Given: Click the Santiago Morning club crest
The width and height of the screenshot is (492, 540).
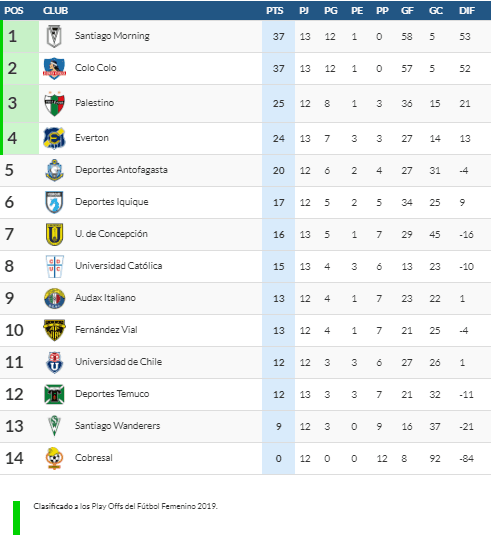Looking at the screenshot, I should pyautogui.click(x=54, y=36).
